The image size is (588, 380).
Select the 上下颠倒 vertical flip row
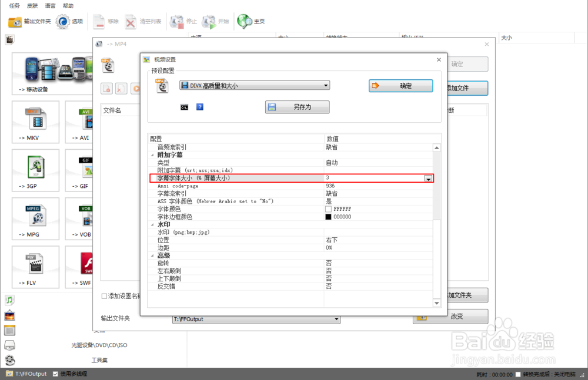coord(290,279)
